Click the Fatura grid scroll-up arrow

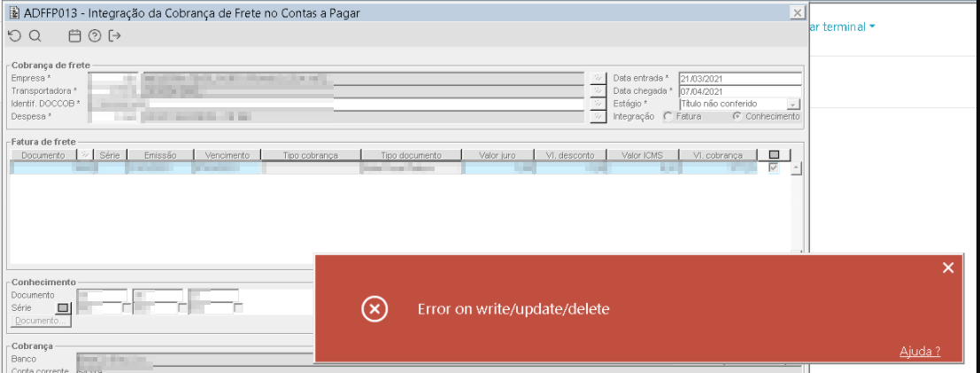tap(796, 167)
